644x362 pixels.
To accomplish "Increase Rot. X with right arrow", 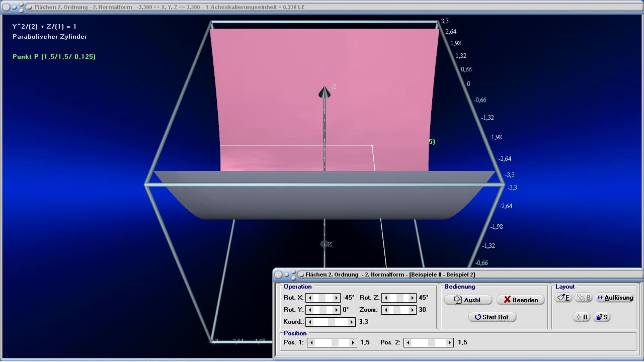I will [x=337, y=298].
